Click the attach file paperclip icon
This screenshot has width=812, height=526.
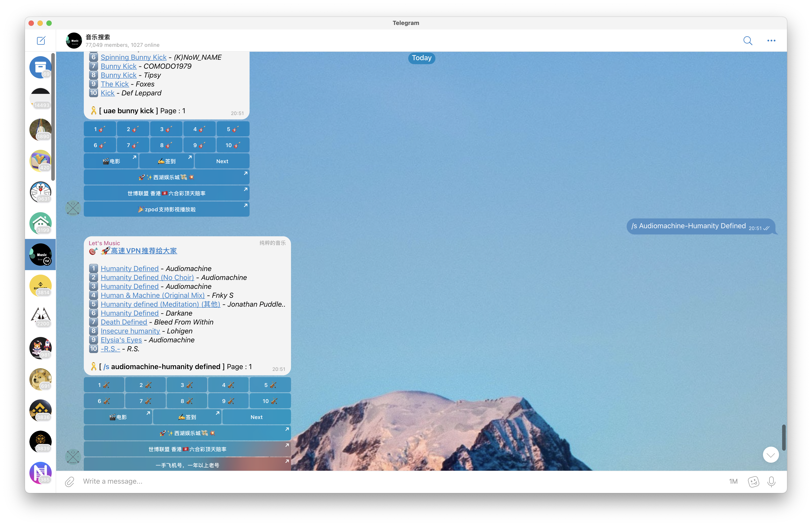tap(70, 481)
